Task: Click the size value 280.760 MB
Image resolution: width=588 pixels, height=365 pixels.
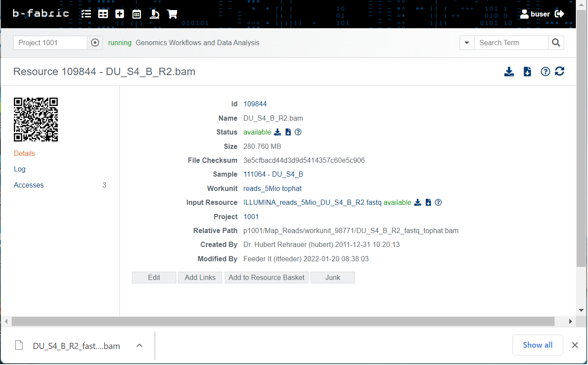Action: pyautogui.click(x=262, y=146)
